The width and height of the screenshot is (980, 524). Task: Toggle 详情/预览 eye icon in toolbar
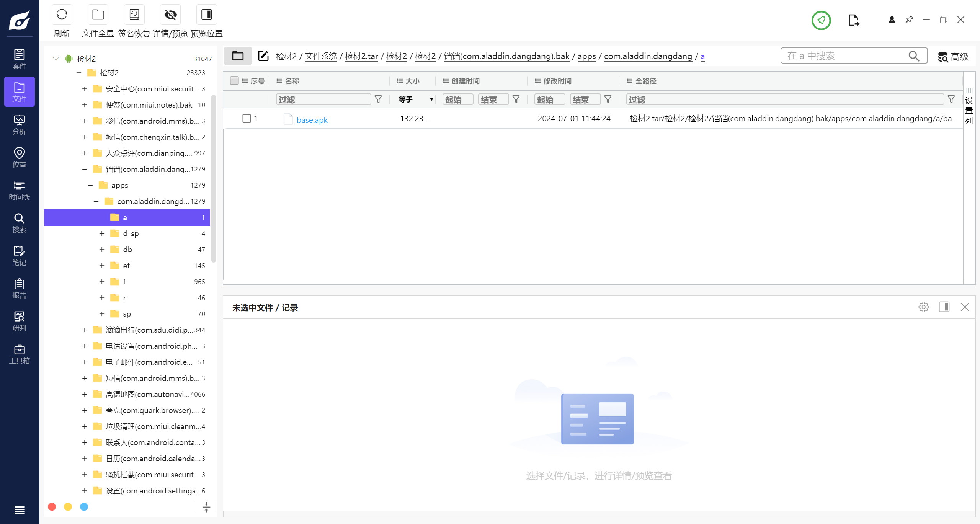coord(170,15)
